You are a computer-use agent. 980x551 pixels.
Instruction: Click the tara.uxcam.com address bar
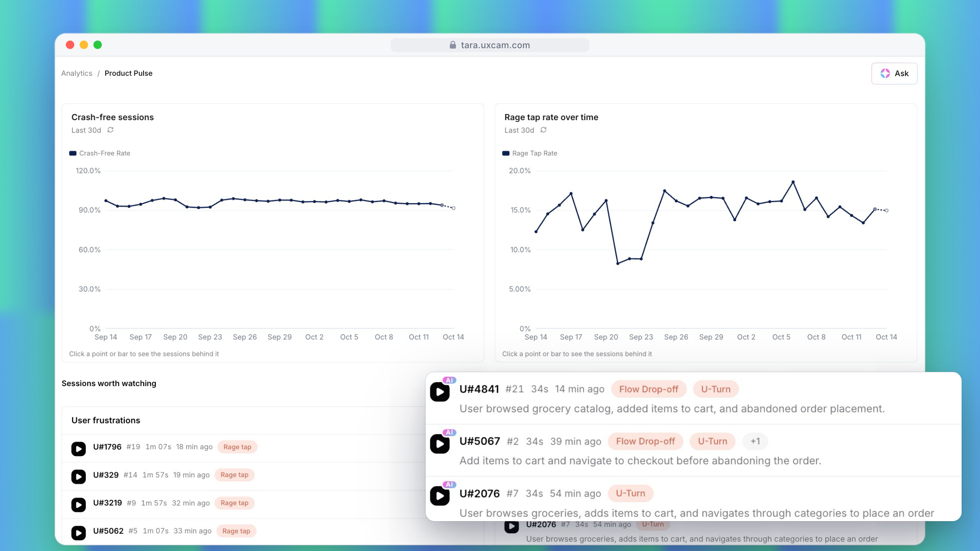click(490, 45)
